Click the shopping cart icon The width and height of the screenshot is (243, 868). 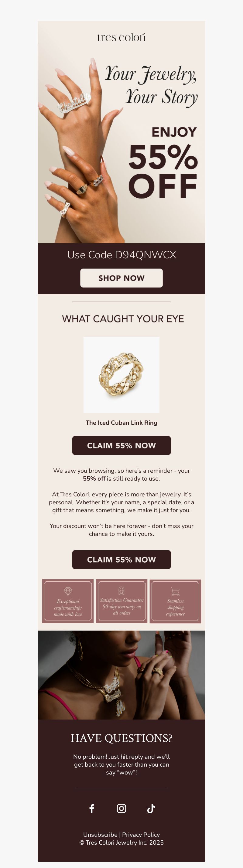point(175,591)
